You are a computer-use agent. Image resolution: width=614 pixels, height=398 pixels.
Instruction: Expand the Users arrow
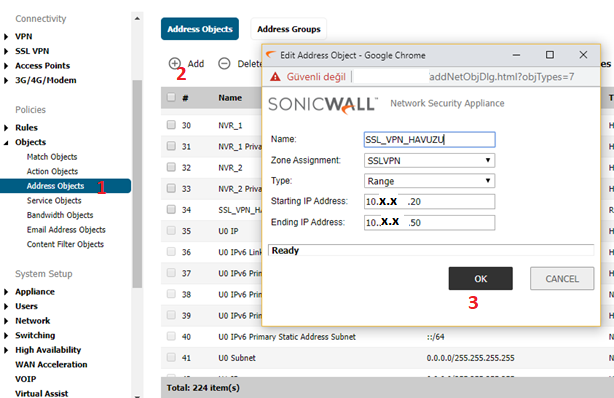coord(6,306)
